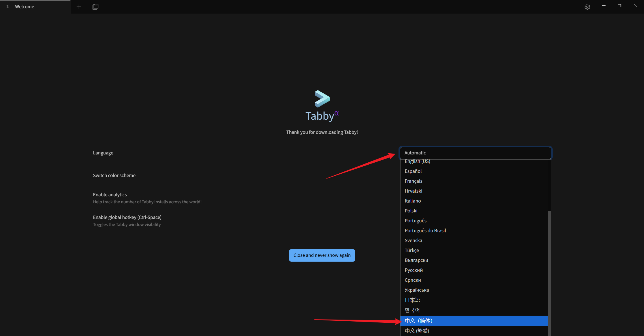Switch to the Welcome tab
The width and height of the screenshot is (644, 336).
tap(35, 7)
